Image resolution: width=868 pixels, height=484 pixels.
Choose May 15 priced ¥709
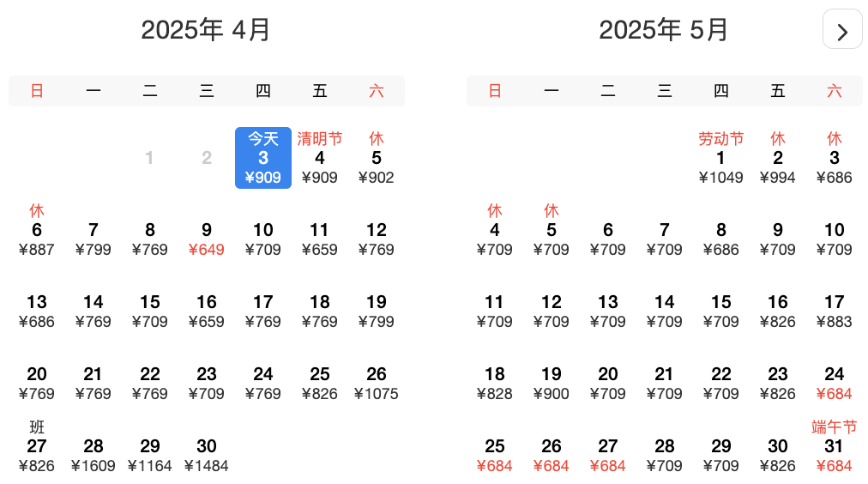pos(720,312)
